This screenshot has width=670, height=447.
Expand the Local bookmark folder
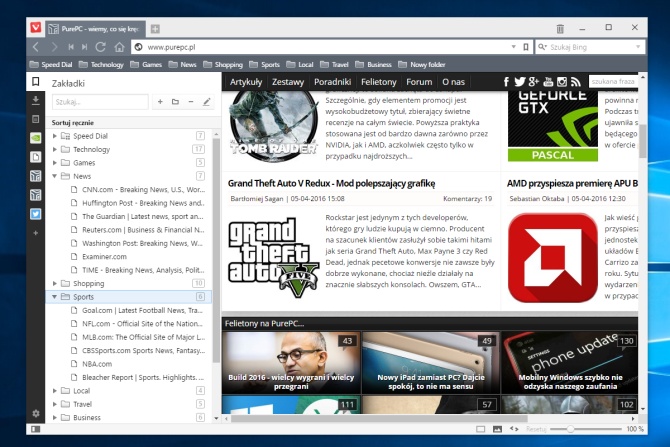[x=55, y=391]
